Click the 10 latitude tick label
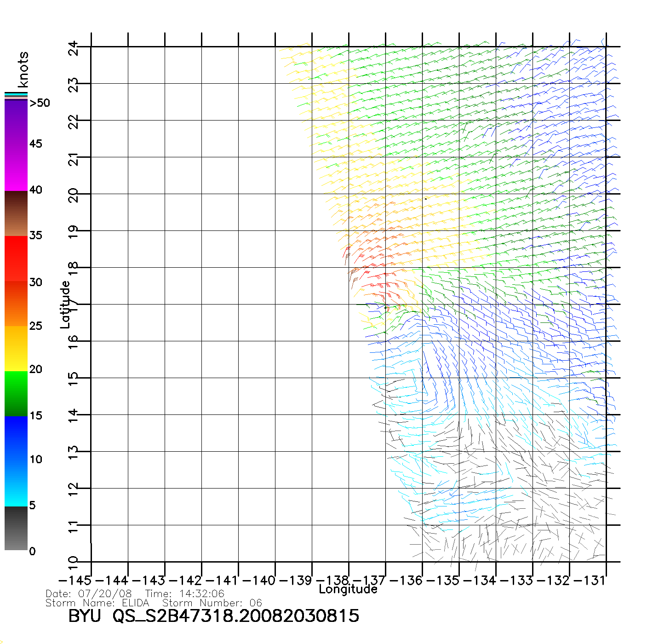Viewport: 653px width, 644px height. (74, 562)
